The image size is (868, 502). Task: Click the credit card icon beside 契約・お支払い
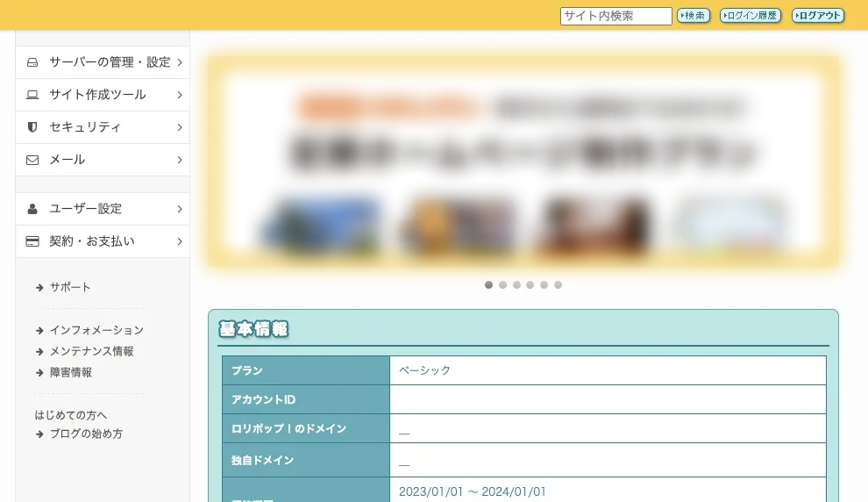pyautogui.click(x=32, y=241)
